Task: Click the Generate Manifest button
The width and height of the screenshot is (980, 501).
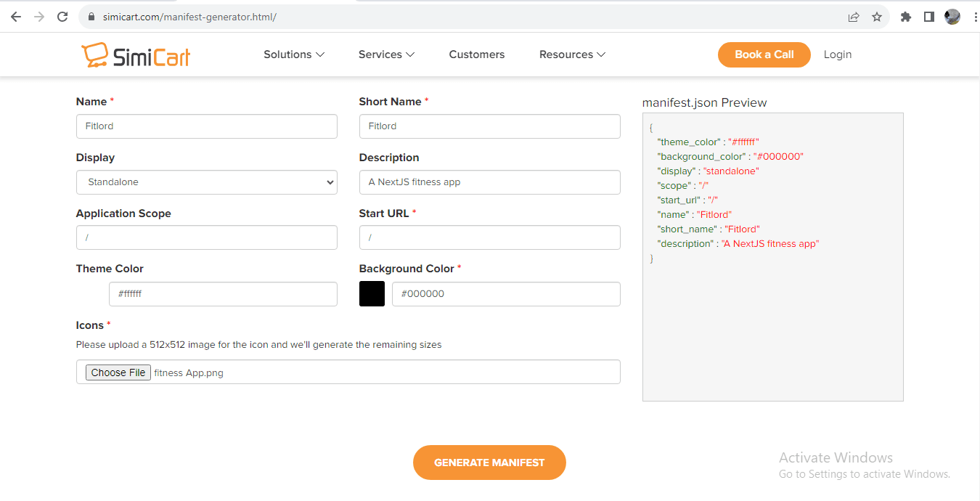Action: [489, 463]
